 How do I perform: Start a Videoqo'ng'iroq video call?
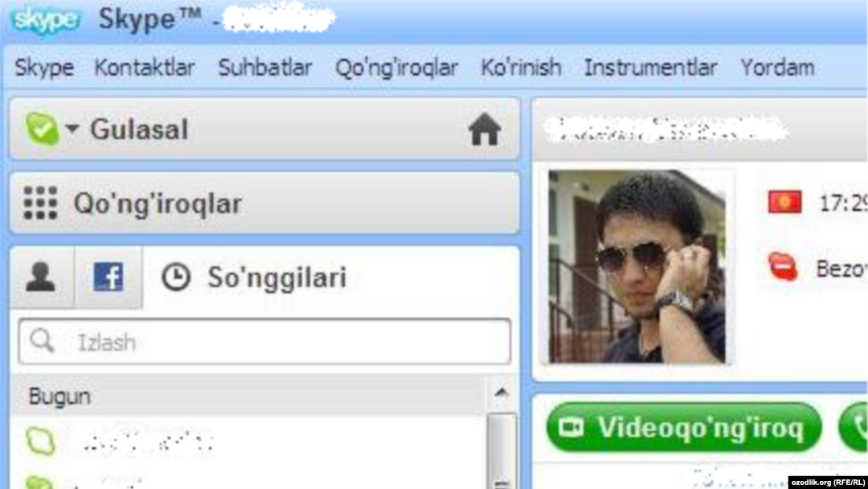pos(684,427)
